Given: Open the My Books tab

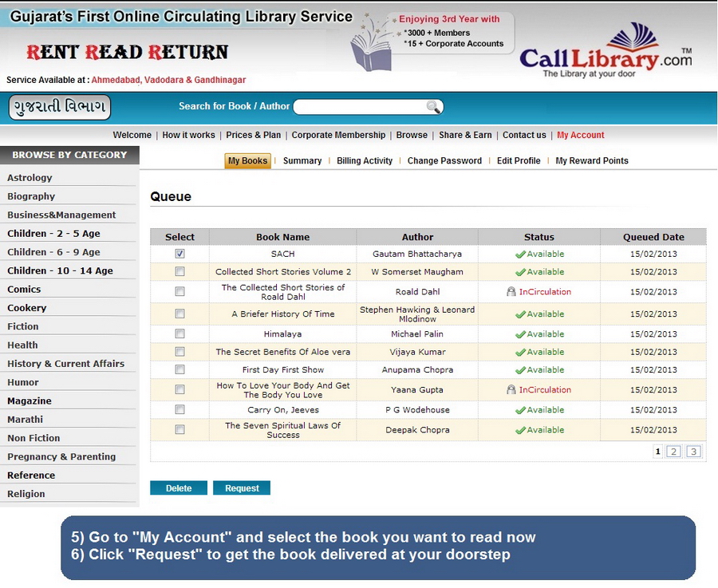Looking at the screenshot, I should [247, 160].
